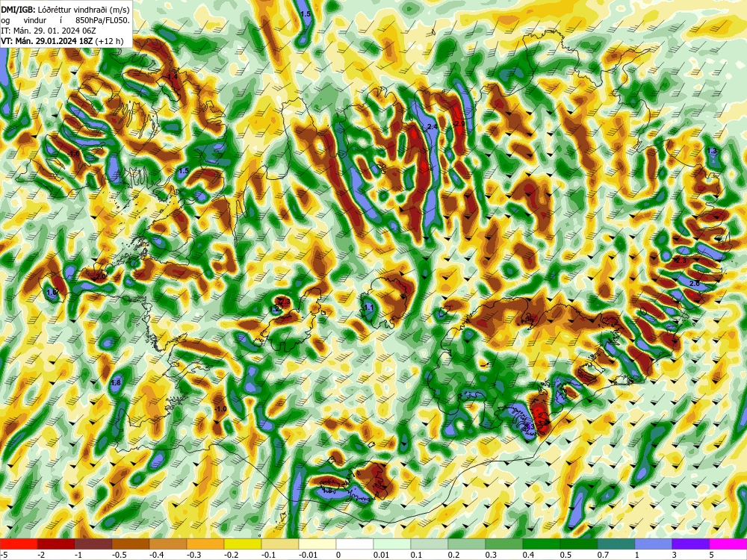Pick the maroon legend swatch for -1
747x560 pixels.
click(93, 544)
